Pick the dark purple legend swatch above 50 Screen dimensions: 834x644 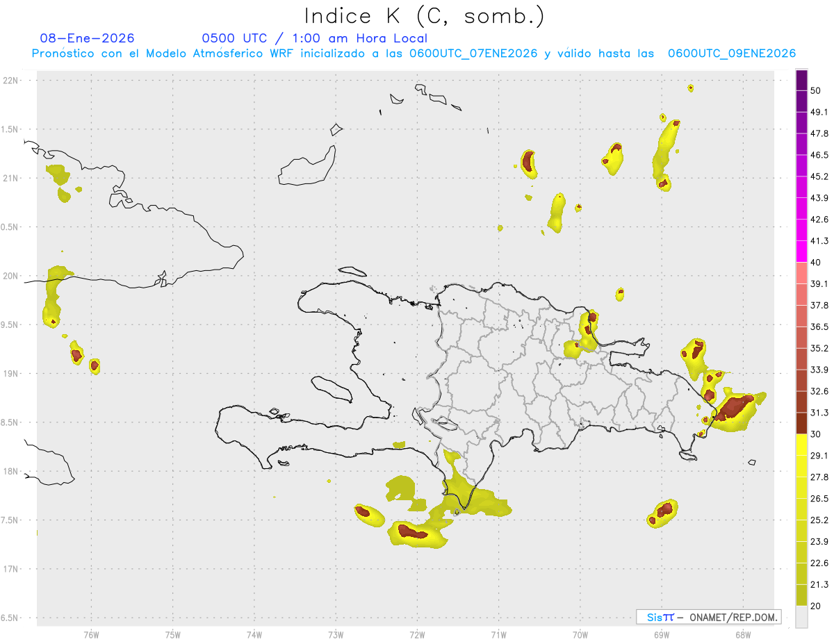(x=802, y=80)
